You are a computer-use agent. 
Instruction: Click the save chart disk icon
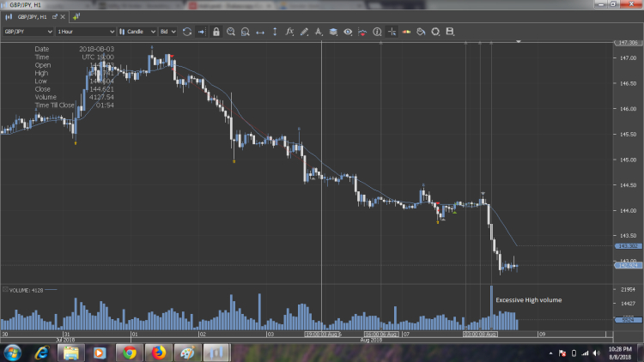click(450, 32)
